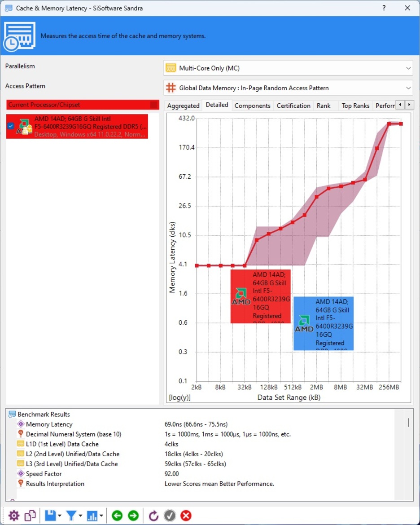
Task: Click the Cache & Memory Latency header icon
Action: click(x=19, y=36)
